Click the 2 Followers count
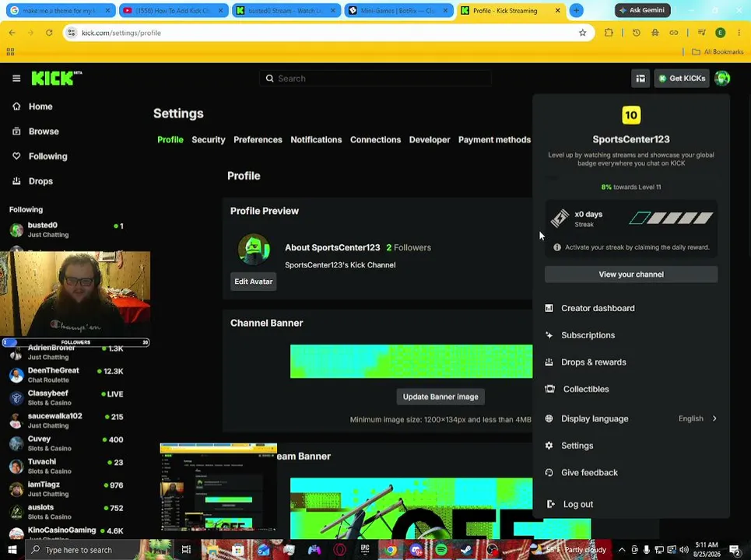 [x=409, y=247]
